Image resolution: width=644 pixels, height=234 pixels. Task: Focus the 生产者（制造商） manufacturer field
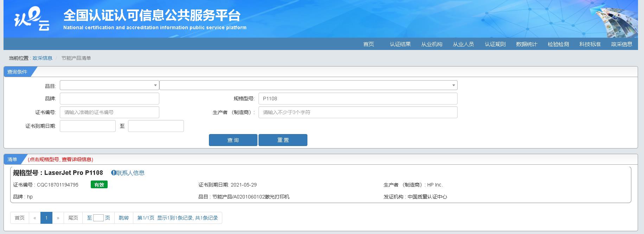point(358,112)
